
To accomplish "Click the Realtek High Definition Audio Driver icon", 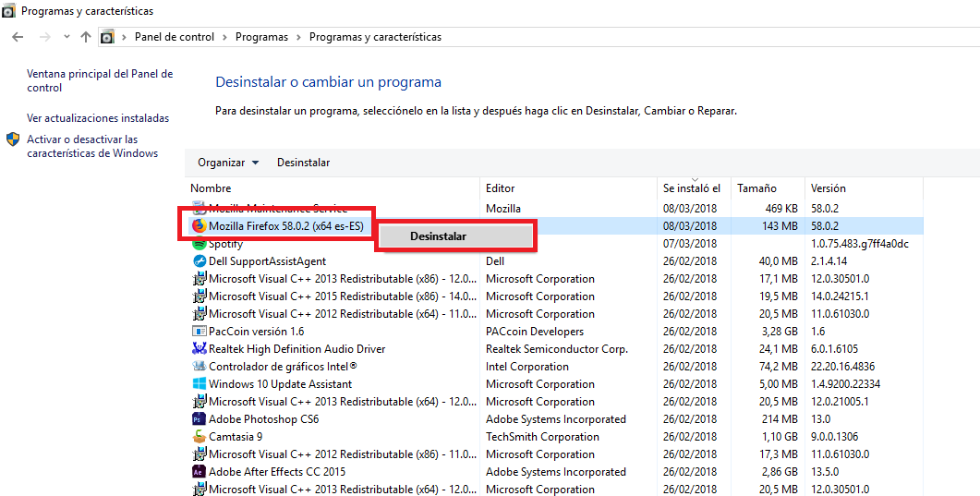I will [x=199, y=348].
